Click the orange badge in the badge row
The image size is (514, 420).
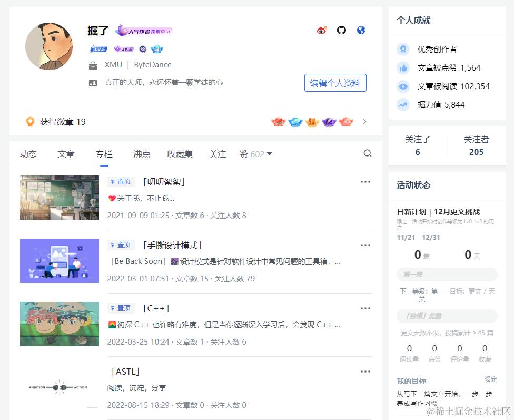click(312, 122)
